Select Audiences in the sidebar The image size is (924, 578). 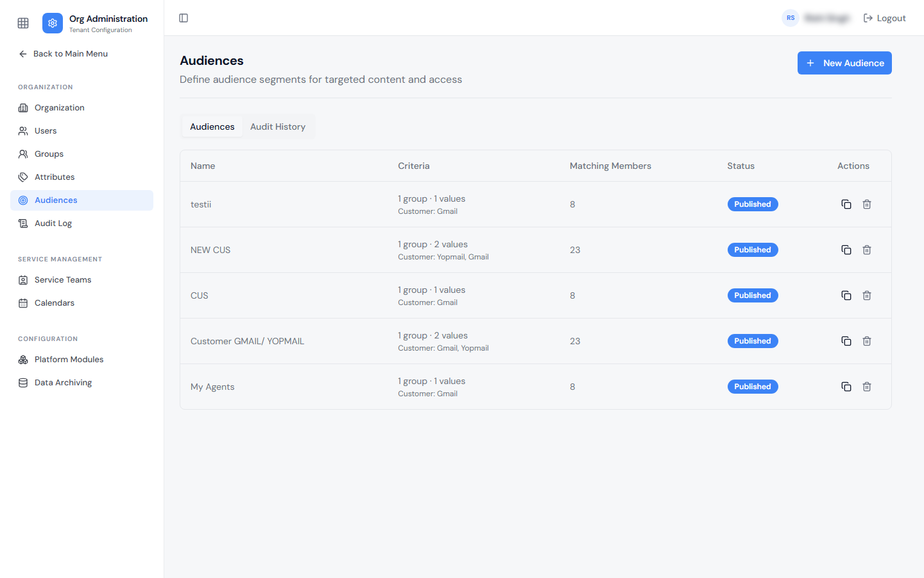coord(81,200)
